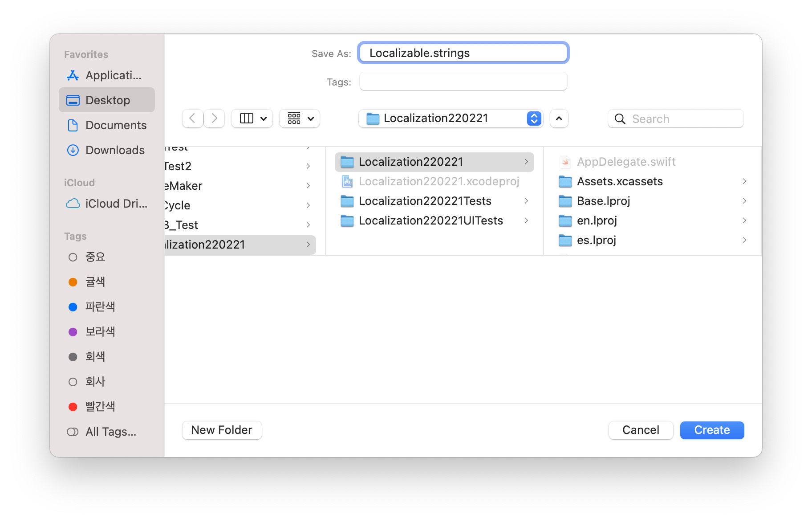
Task: Create a New Folder
Action: 222,430
